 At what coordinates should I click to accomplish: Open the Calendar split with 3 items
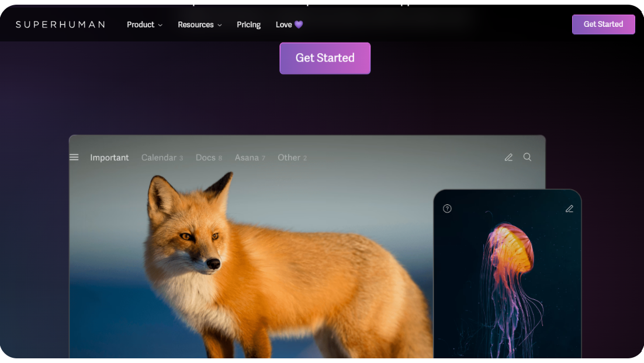tap(162, 157)
